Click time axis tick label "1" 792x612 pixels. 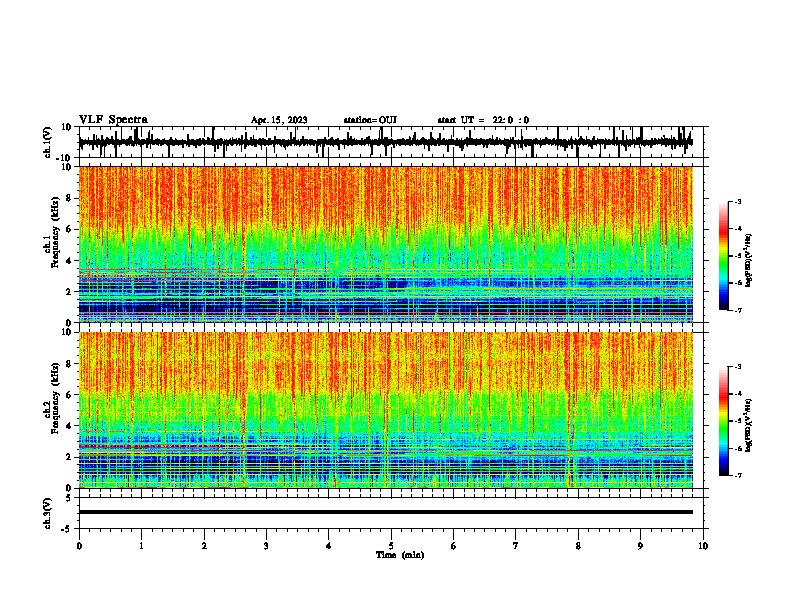point(141,546)
